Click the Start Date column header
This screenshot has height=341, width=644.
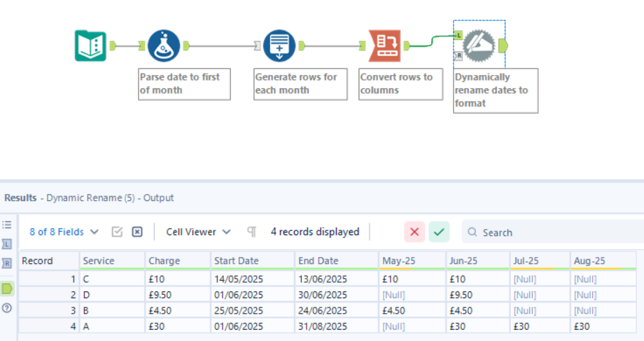(253, 261)
